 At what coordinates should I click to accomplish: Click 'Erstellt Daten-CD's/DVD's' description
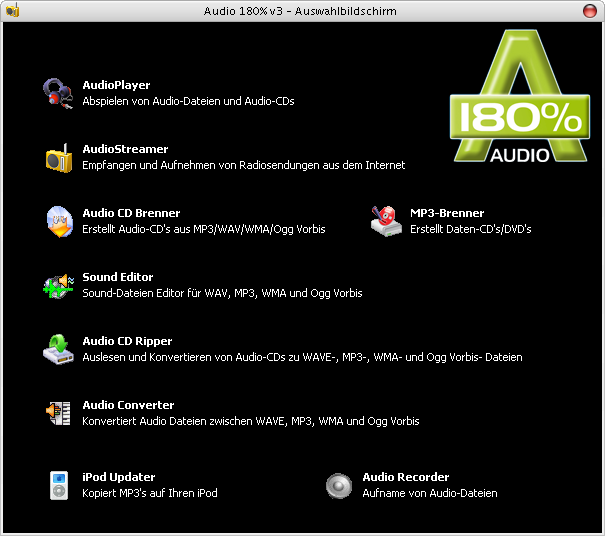coord(470,229)
